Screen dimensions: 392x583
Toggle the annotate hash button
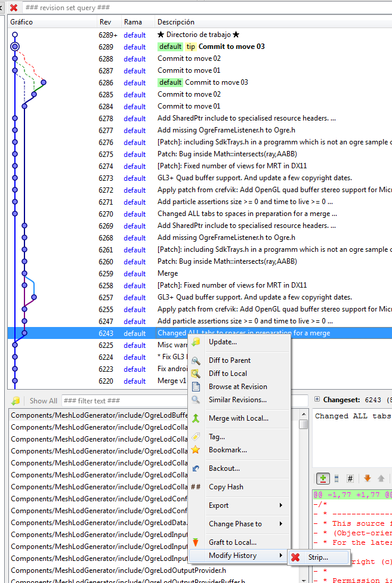pyautogui.click(x=350, y=479)
